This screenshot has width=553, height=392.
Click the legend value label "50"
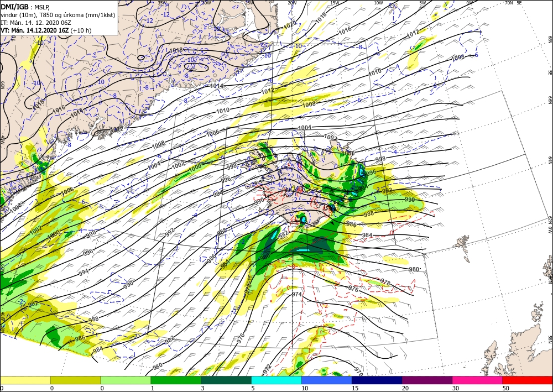pyautogui.click(x=506, y=388)
